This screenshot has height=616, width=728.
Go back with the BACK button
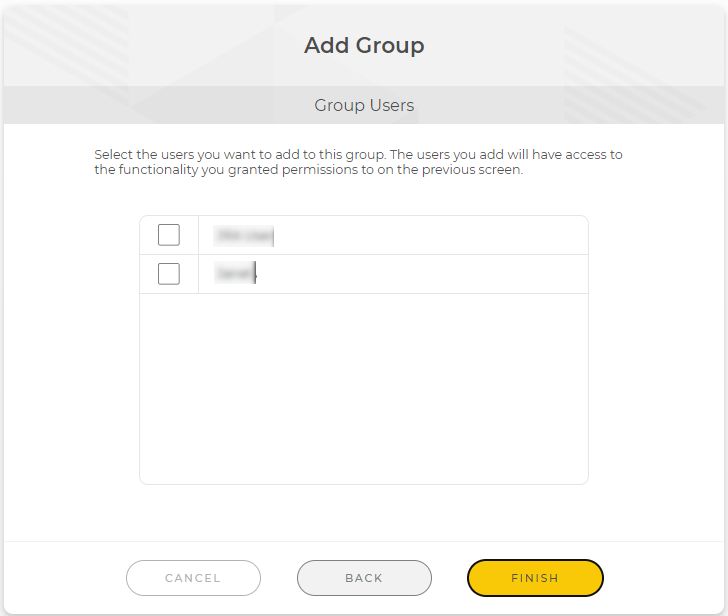(364, 578)
